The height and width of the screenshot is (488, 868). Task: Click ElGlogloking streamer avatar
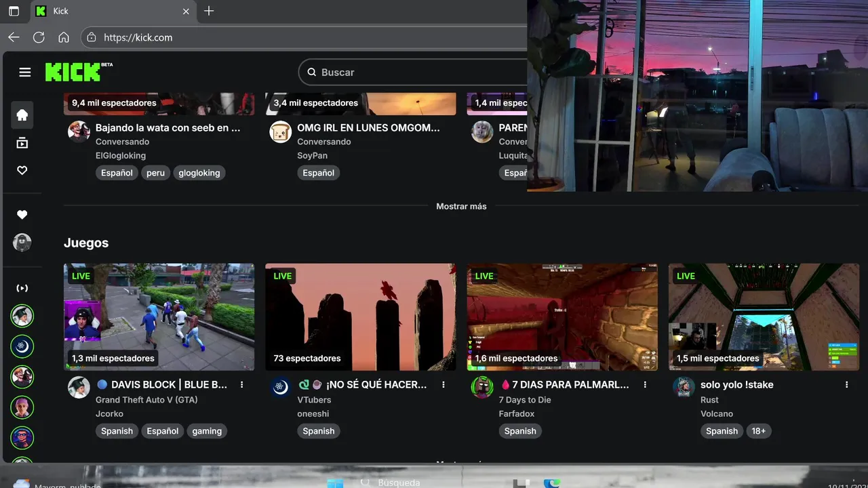[x=79, y=131]
